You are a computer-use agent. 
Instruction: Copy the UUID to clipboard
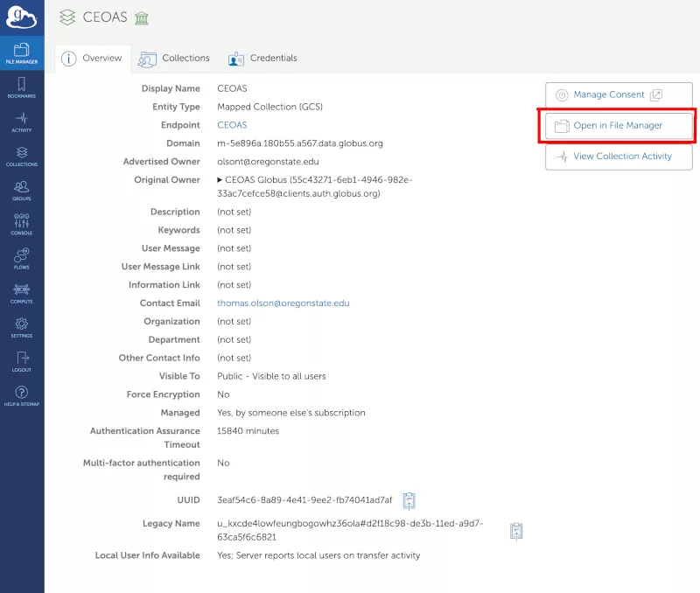point(409,500)
